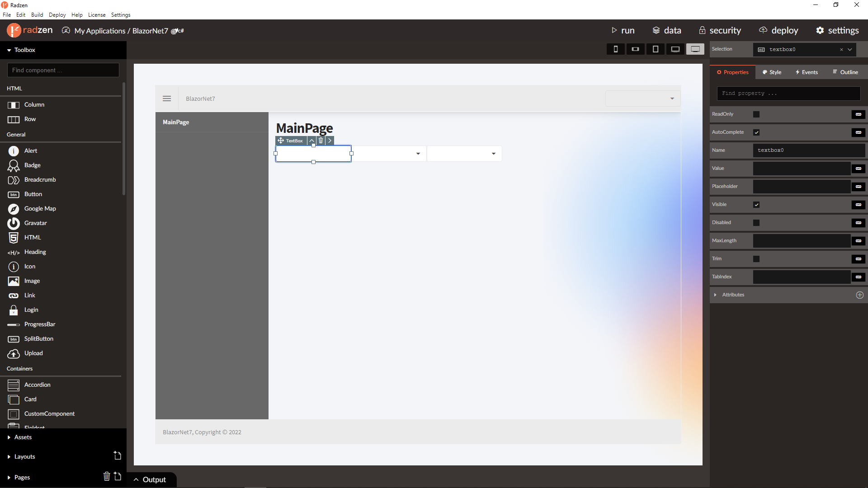Open the deploy section
868x488 pixels.
pyautogui.click(x=778, y=31)
